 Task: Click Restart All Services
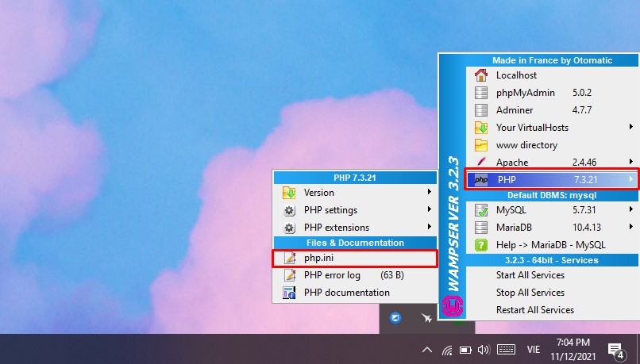pyautogui.click(x=534, y=310)
